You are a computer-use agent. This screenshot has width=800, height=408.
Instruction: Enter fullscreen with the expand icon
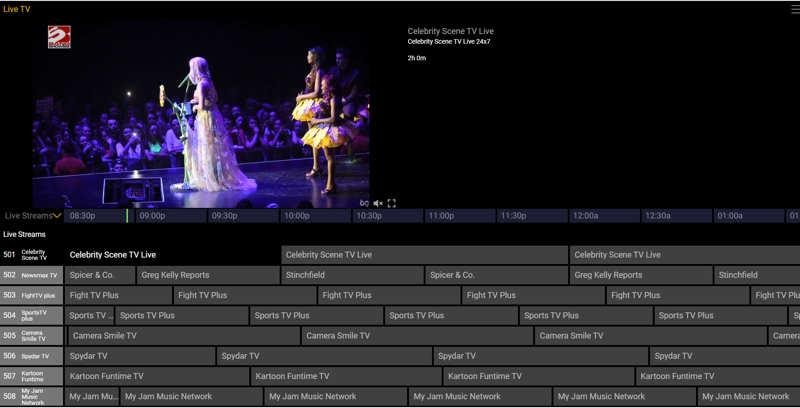pyautogui.click(x=391, y=203)
